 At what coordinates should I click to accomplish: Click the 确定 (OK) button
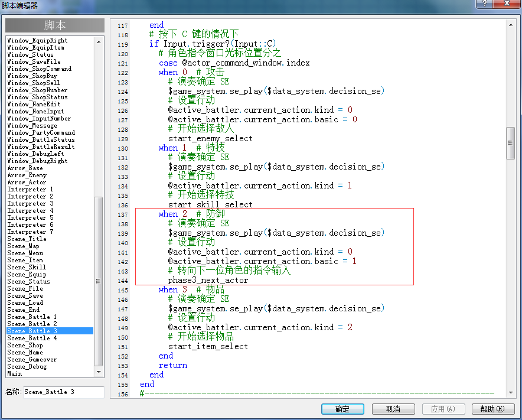pos(342,409)
